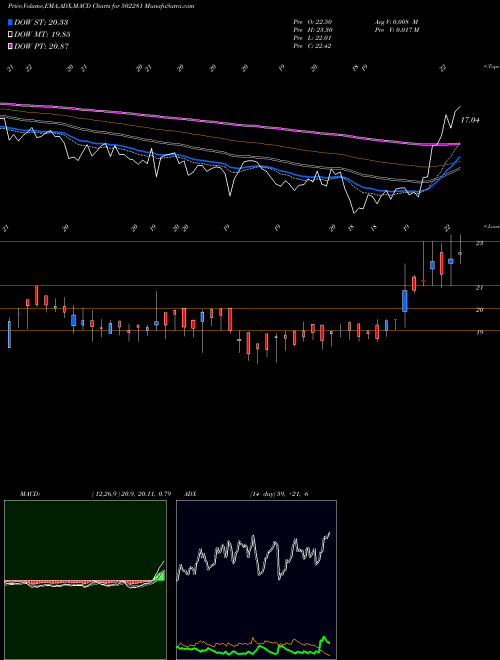The image size is (500, 660).
Task: Click the 'Pre H: 23.30' high value
Action: pyautogui.click(x=312, y=30)
